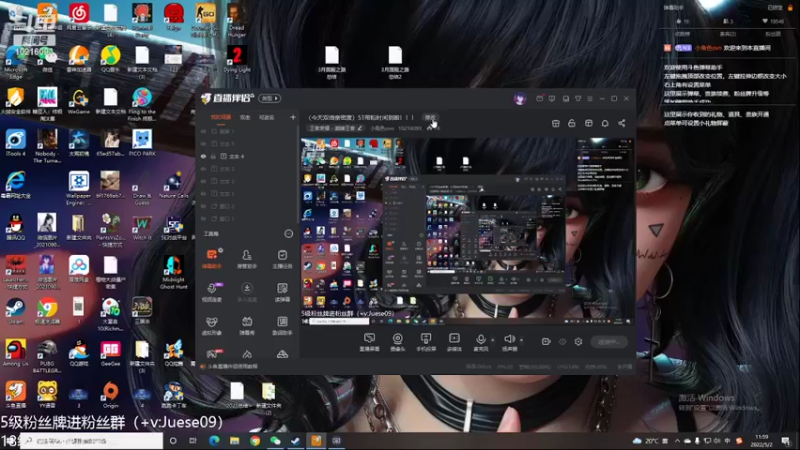Toggle visibility eye for 文本 4 layer
800x450 pixels.
pyautogui.click(x=204, y=156)
